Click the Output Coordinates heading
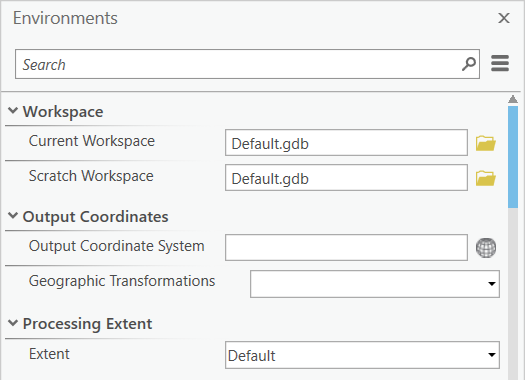 [x=95, y=217]
